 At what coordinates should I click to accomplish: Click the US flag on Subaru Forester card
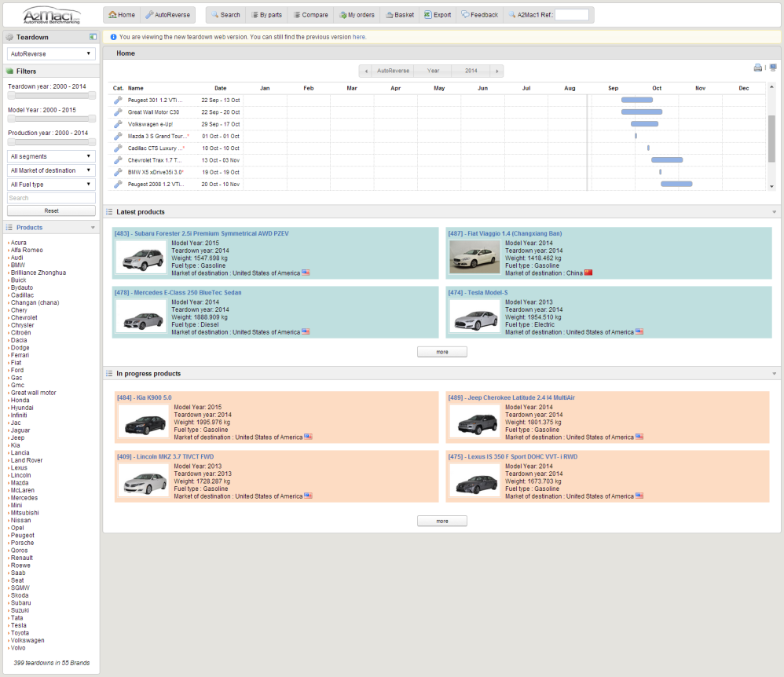(x=306, y=273)
